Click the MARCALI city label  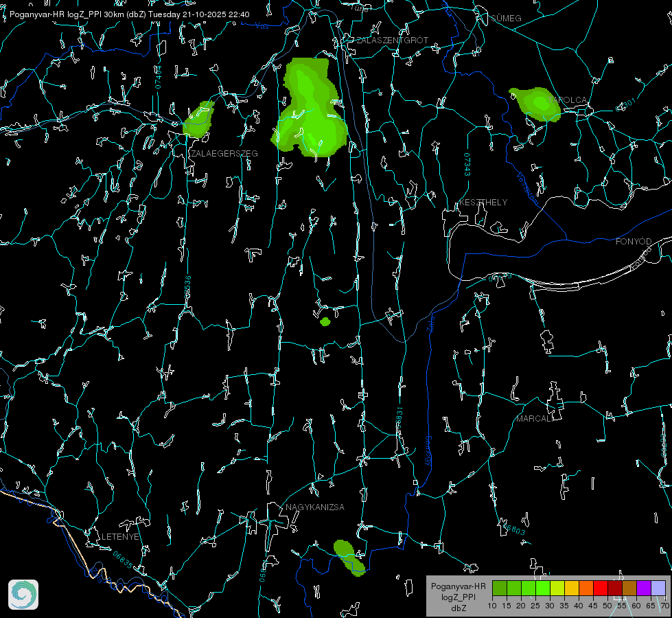tap(535, 419)
